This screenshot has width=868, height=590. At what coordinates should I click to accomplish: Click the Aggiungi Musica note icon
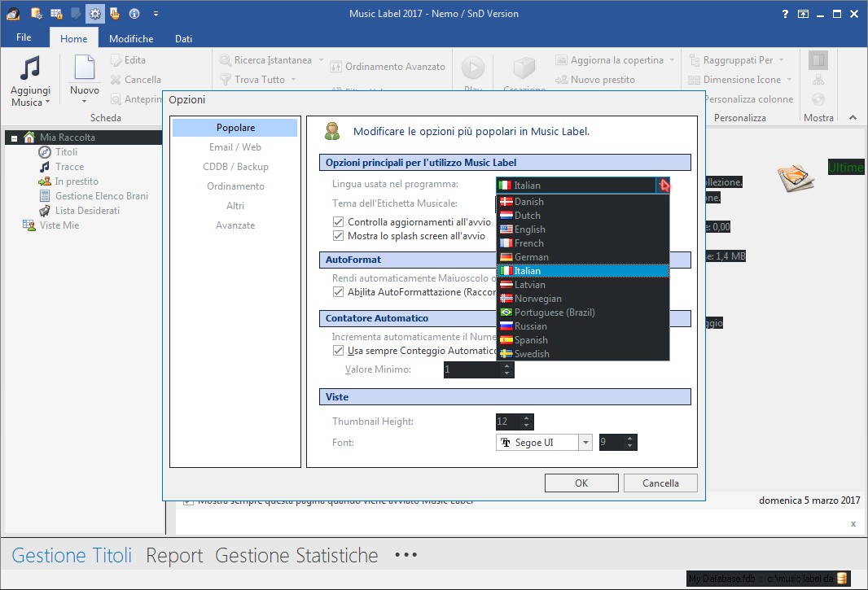[30, 68]
